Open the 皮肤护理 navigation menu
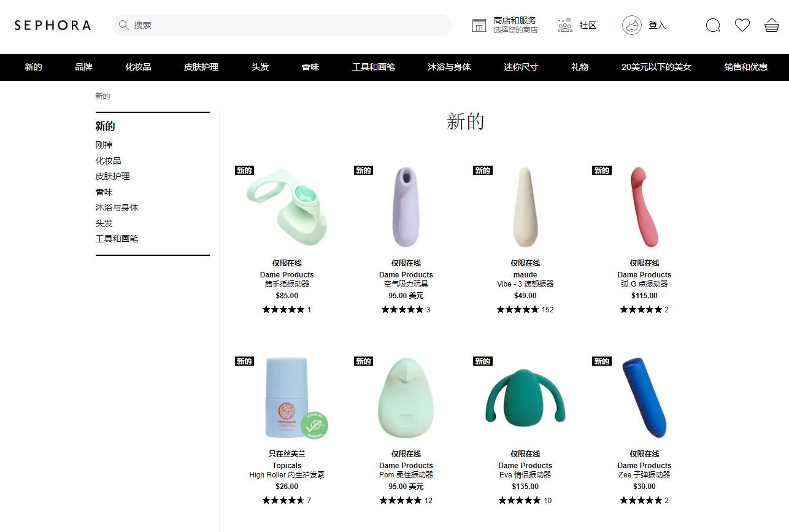 pyautogui.click(x=201, y=67)
